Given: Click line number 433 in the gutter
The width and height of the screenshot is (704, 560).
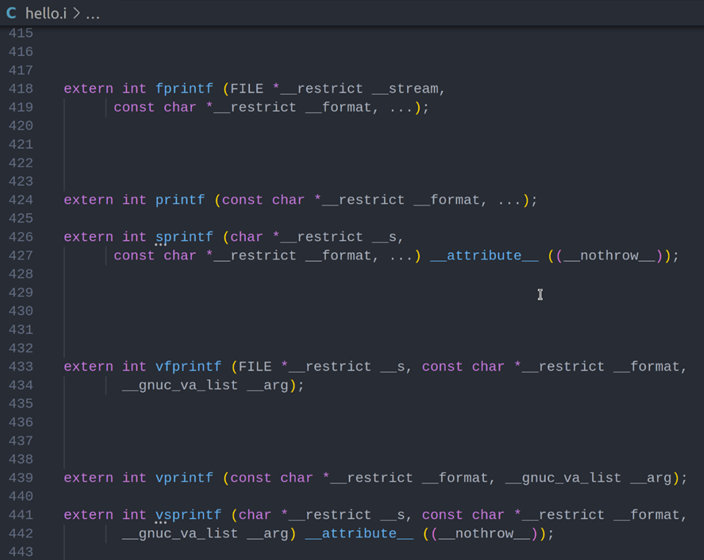Looking at the screenshot, I should (x=21, y=366).
